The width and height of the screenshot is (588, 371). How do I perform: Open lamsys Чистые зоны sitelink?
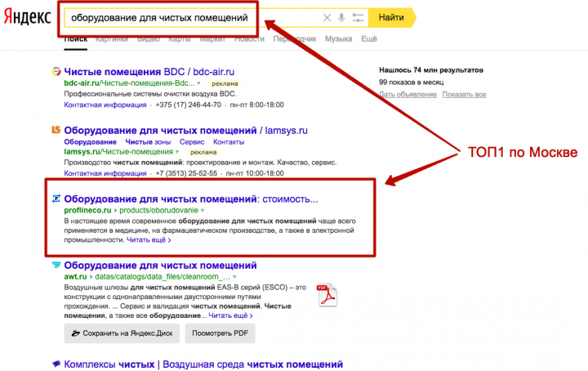pyautogui.click(x=148, y=142)
